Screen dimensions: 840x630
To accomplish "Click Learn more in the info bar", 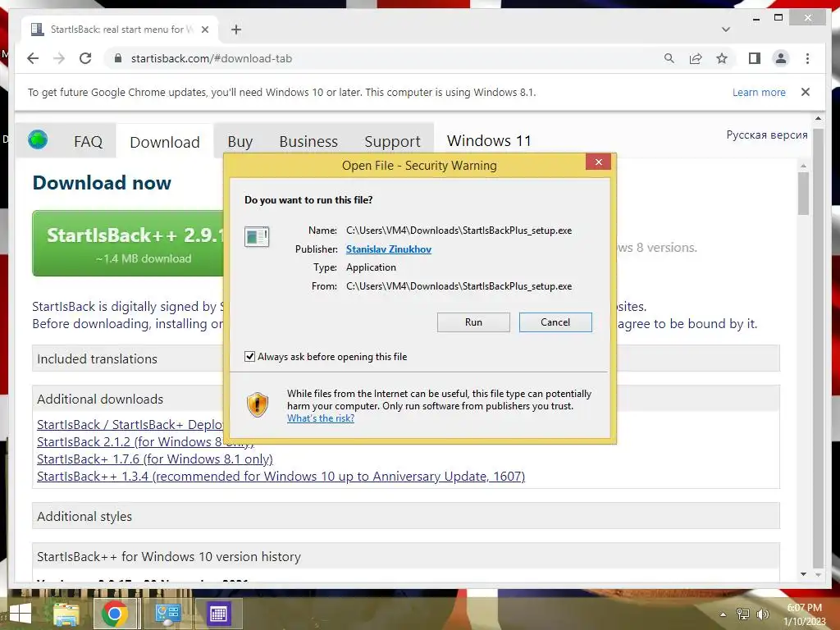I will click(759, 92).
